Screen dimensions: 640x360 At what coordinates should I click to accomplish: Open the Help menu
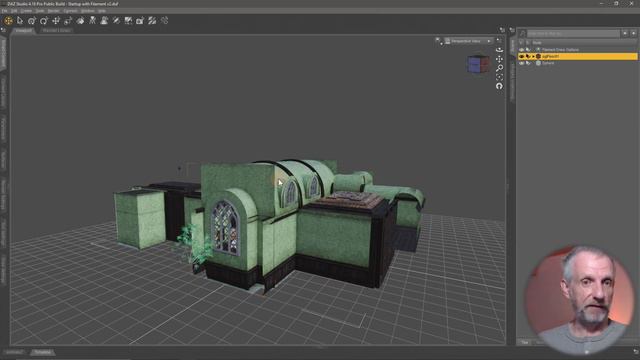[x=102, y=11]
